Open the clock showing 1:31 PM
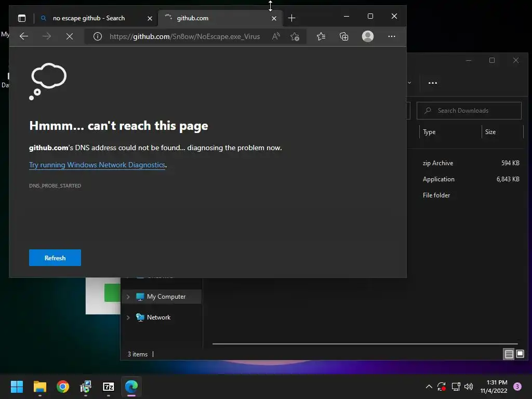532x399 pixels. click(494, 387)
